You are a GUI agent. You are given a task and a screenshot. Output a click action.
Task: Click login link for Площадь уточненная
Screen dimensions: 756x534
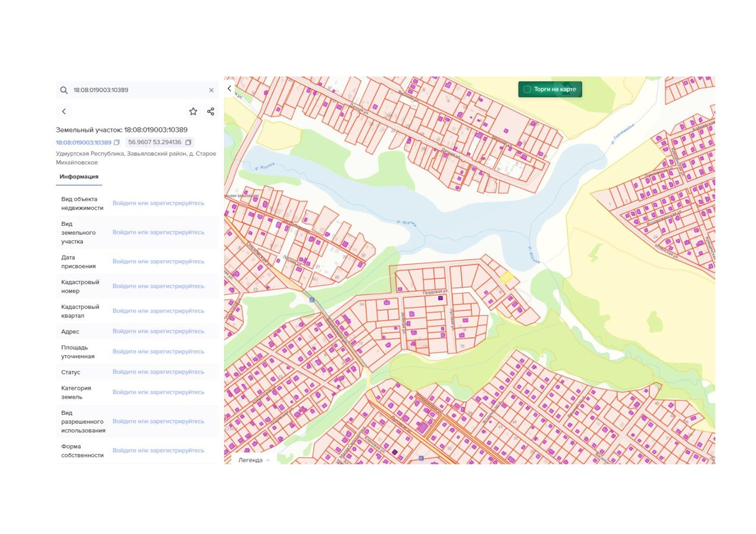click(158, 352)
